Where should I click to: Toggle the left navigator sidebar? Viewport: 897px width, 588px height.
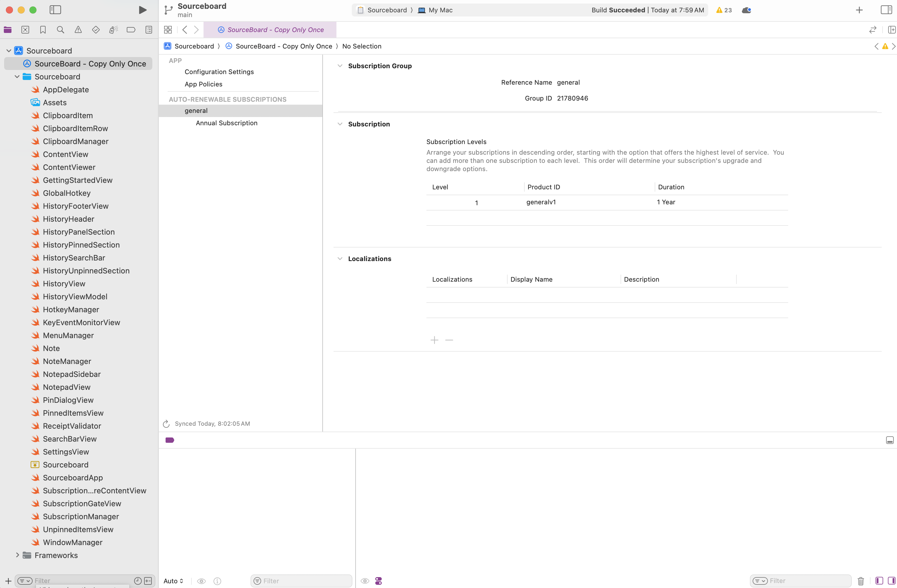tap(55, 10)
